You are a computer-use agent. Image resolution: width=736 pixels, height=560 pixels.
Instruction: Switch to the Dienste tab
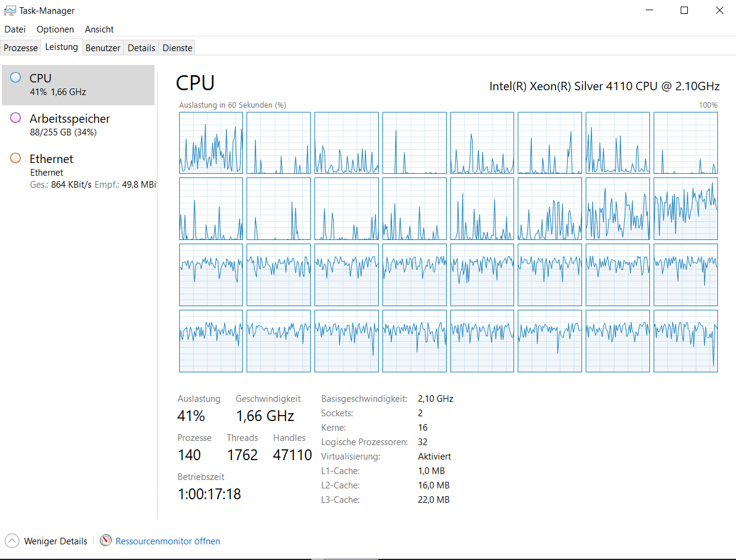click(x=177, y=48)
